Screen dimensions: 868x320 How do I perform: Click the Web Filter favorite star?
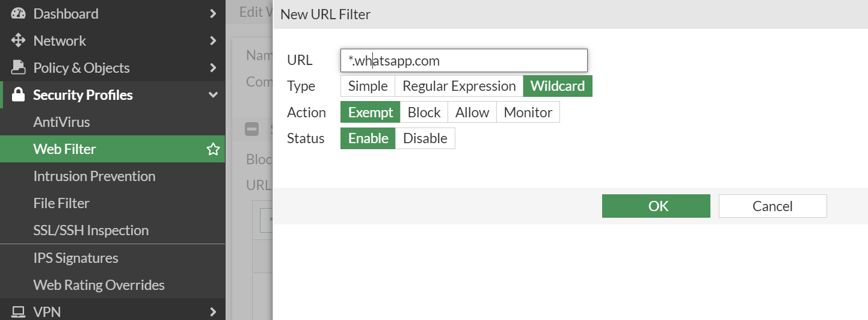coord(213,149)
